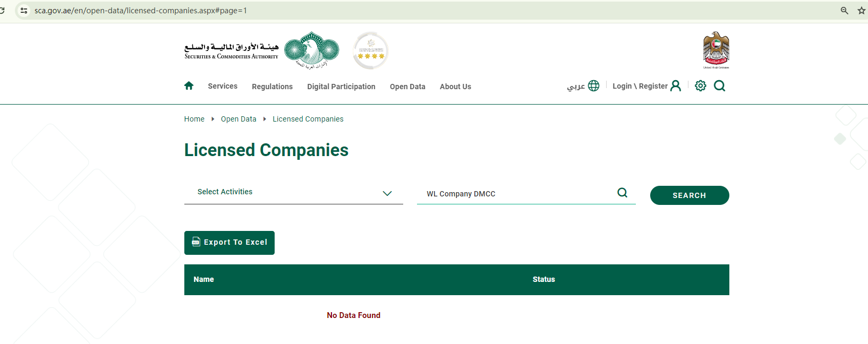Click the browser zoom magnifier icon
Image resolution: width=868 pixels, height=344 pixels.
click(x=845, y=11)
